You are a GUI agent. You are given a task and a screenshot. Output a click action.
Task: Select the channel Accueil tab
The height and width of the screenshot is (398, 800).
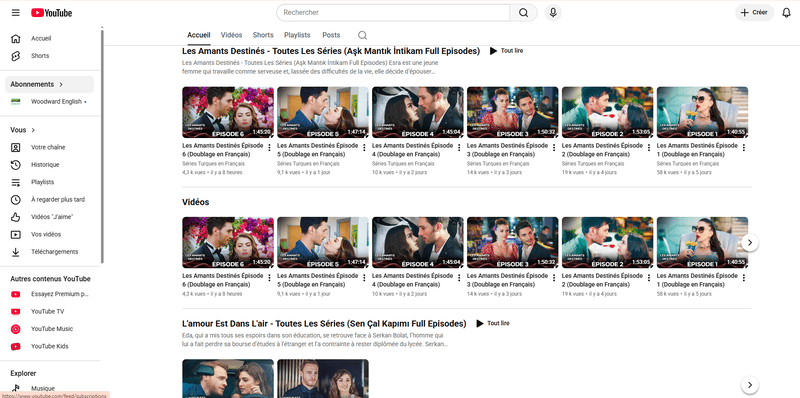(x=198, y=35)
